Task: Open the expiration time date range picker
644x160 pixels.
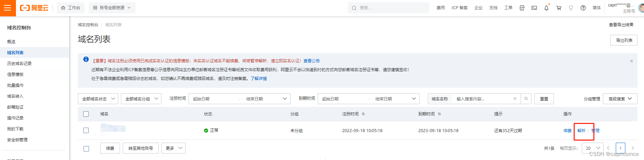Action: [369, 99]
